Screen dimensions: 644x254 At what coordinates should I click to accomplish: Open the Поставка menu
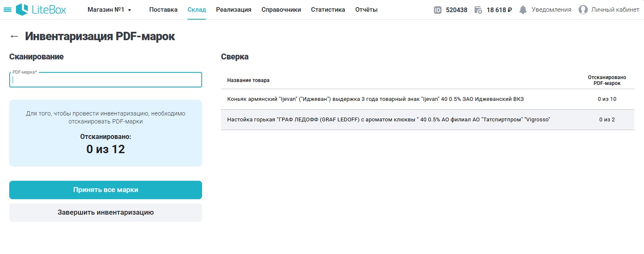[163, 10]
